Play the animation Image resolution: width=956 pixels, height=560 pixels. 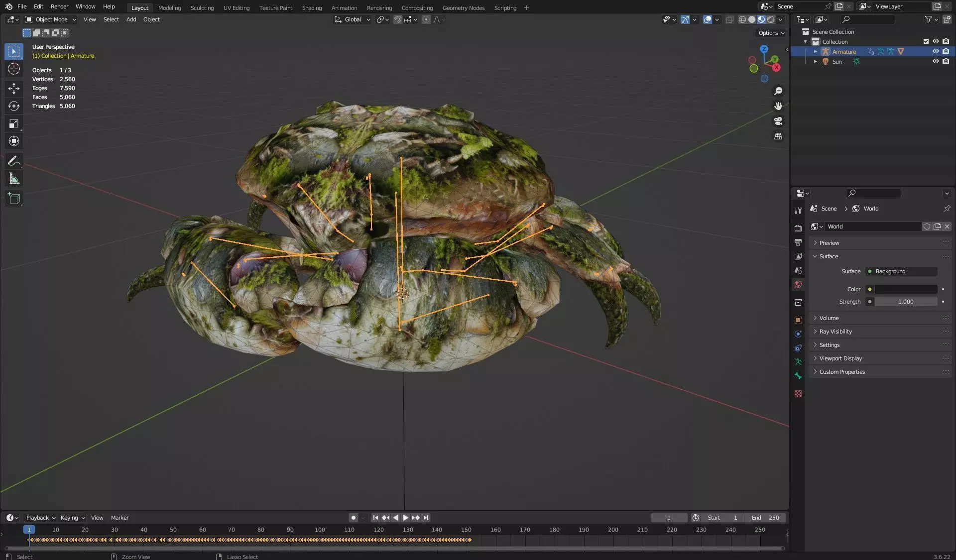(406, 518)
